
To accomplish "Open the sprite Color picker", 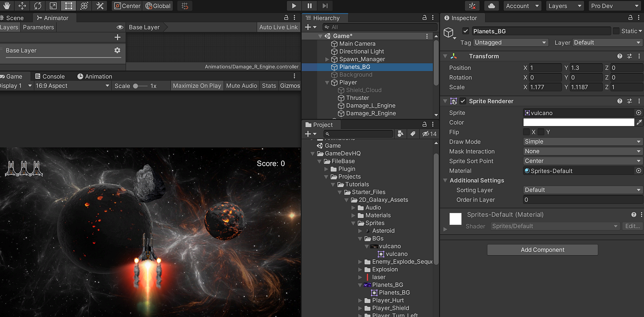I will tap(578, 122).
